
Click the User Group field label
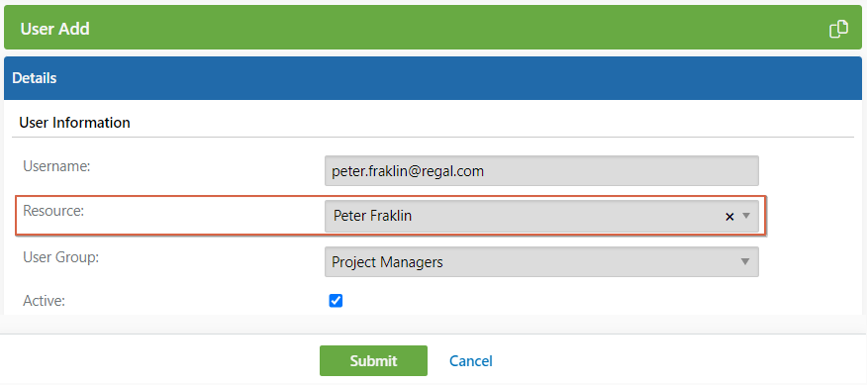(61, 257)
